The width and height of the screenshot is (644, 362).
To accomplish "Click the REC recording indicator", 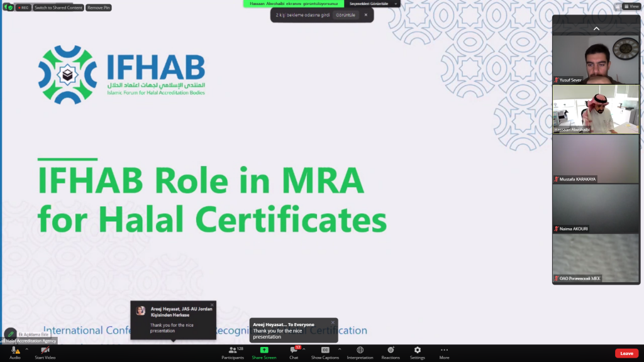I will click(x=23, y=8).
